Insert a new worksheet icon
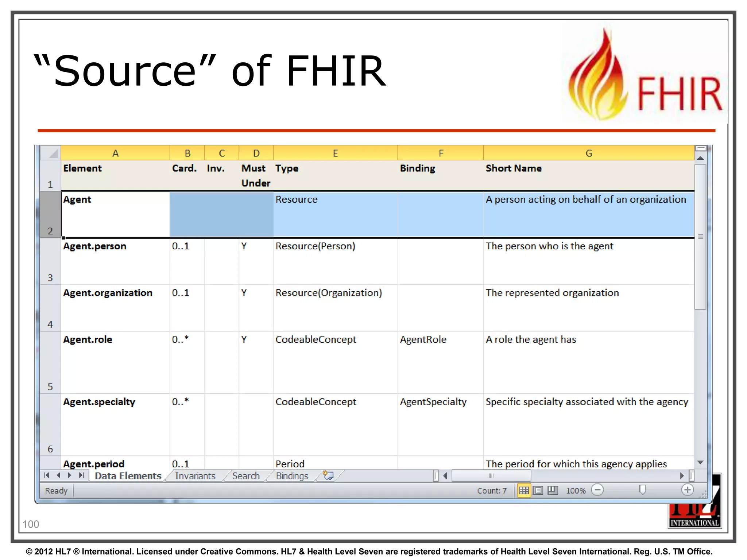Screen dimensions: 747x560 (x=328, y=475)
